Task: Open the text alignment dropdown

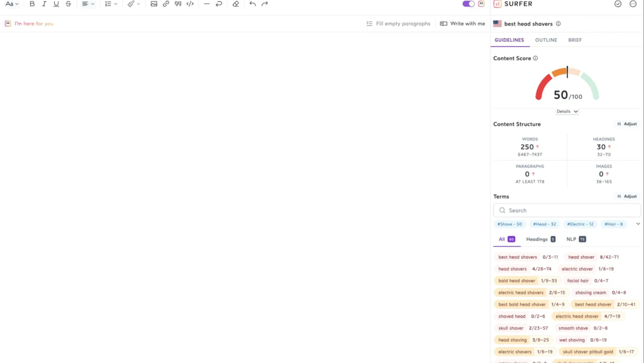Action: 88,4
